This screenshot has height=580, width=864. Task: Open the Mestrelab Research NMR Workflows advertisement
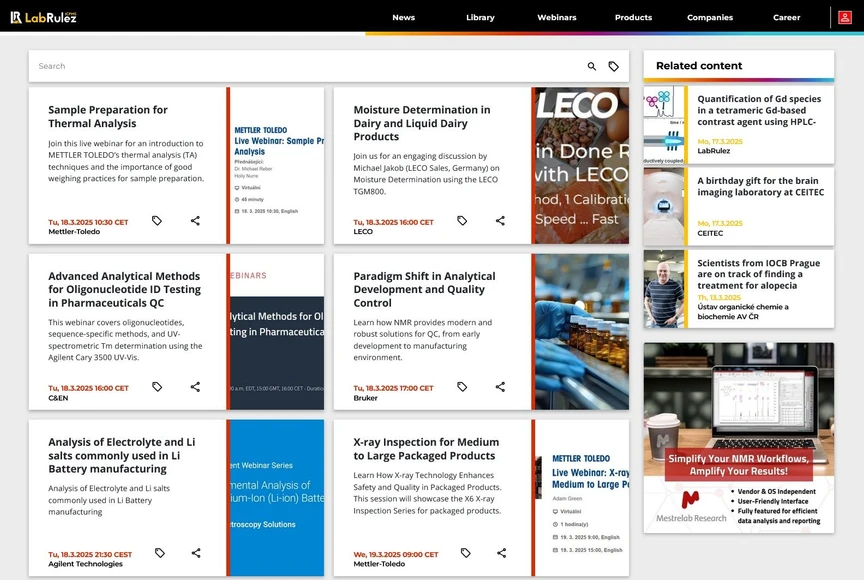tap(739, 438)
